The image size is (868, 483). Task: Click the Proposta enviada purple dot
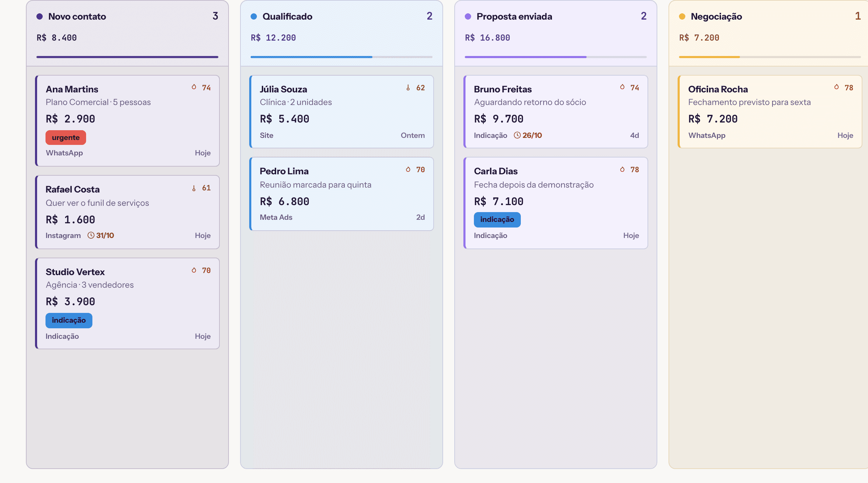tap(468, 16)
